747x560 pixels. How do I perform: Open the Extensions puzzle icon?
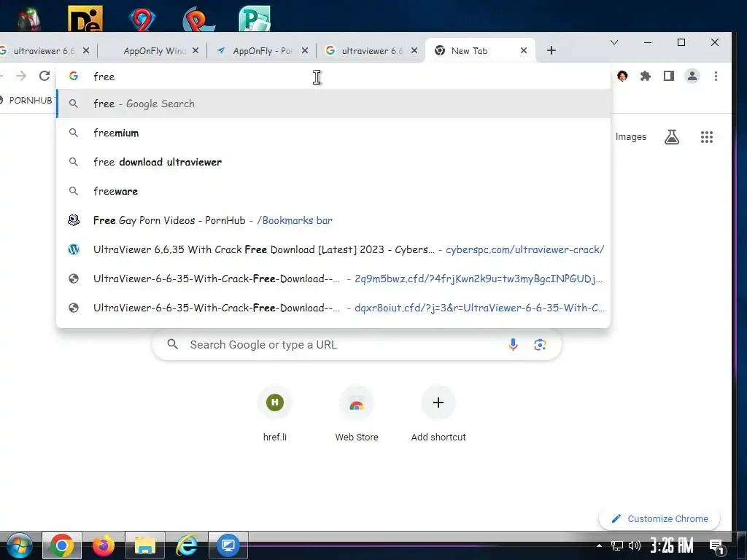coord(646,76)
